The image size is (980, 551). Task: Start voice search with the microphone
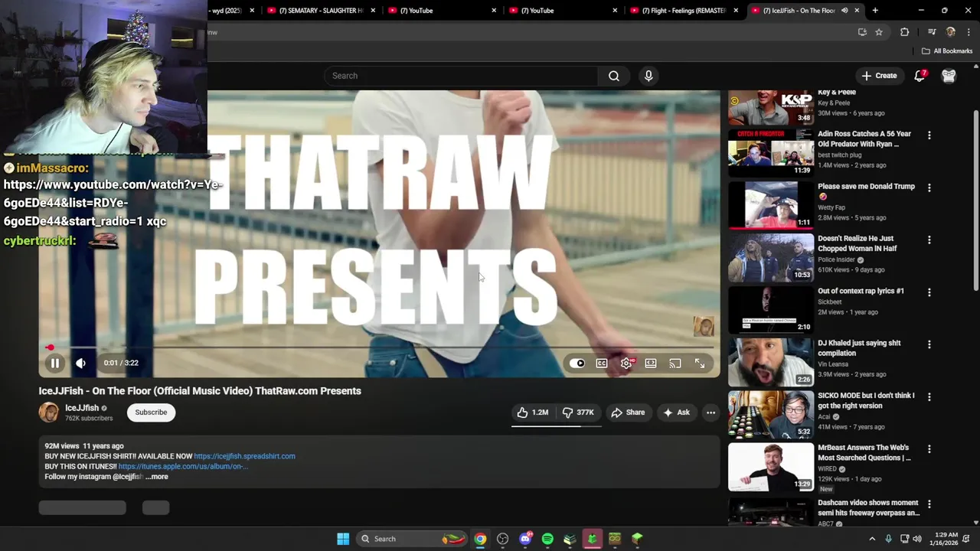(x=648, y=76)
